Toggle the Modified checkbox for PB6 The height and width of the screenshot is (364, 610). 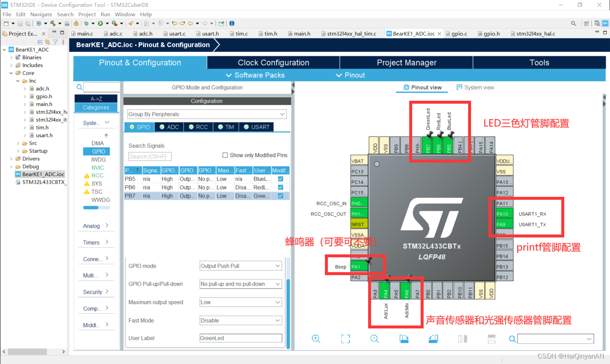[280, 188]
